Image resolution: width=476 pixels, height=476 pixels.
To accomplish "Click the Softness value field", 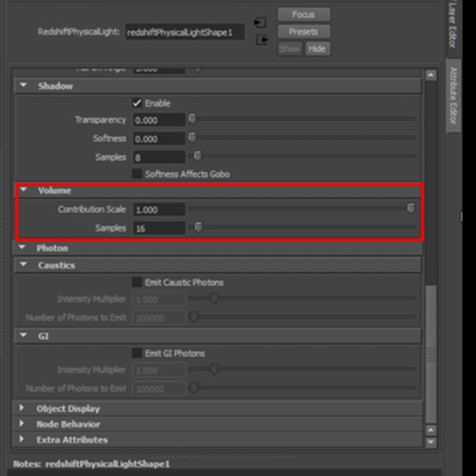I will (159, 139).
